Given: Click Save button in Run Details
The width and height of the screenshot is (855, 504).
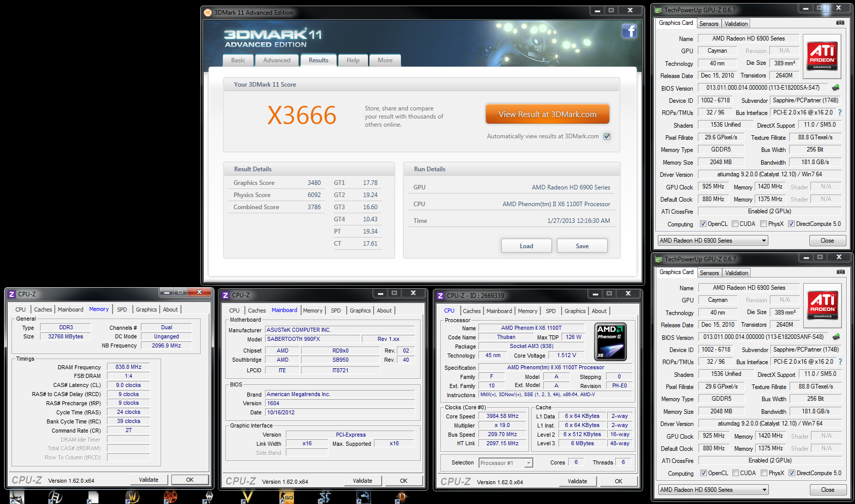Looking at the screenshot, I should pyautogui.click(x=582, y=246).
